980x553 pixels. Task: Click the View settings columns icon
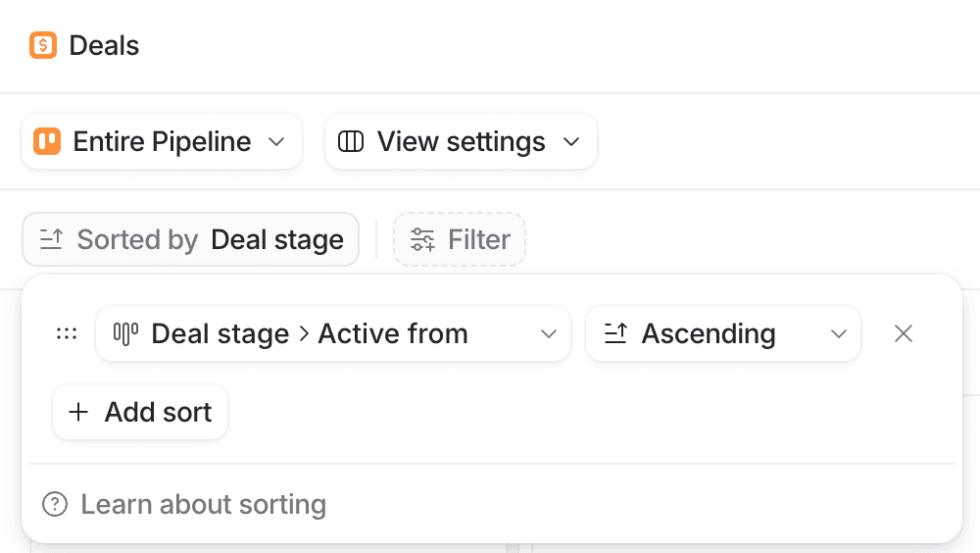point(351,141)
